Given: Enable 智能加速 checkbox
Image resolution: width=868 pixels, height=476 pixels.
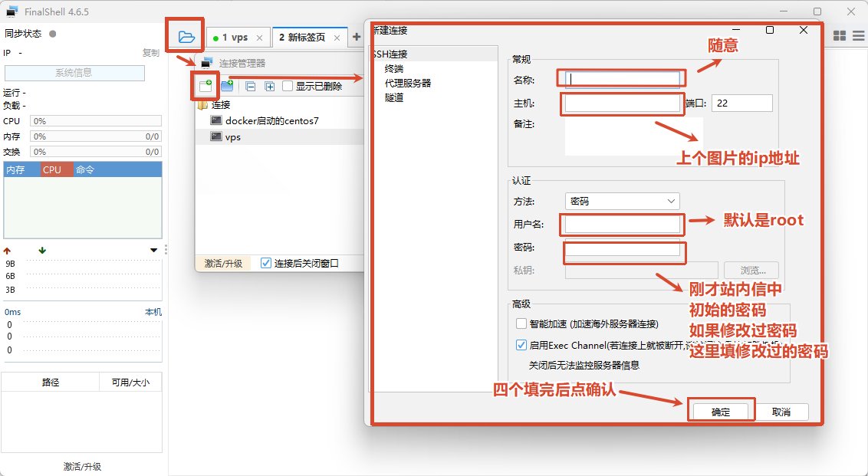Looking at the screenshot, I should (521, 323).
